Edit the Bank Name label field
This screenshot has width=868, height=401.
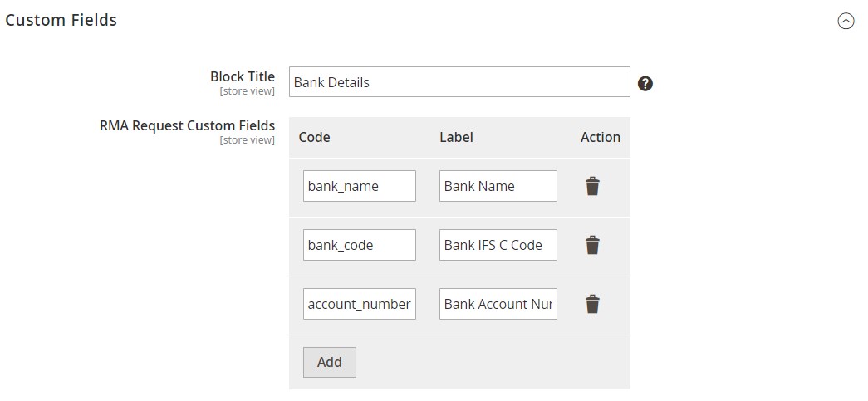498,186
